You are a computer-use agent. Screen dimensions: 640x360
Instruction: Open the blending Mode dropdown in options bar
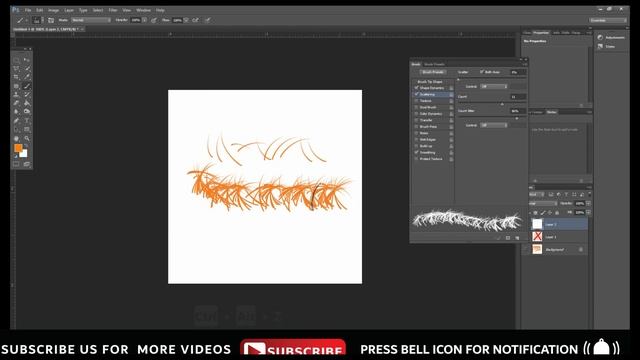pos(91,20)
